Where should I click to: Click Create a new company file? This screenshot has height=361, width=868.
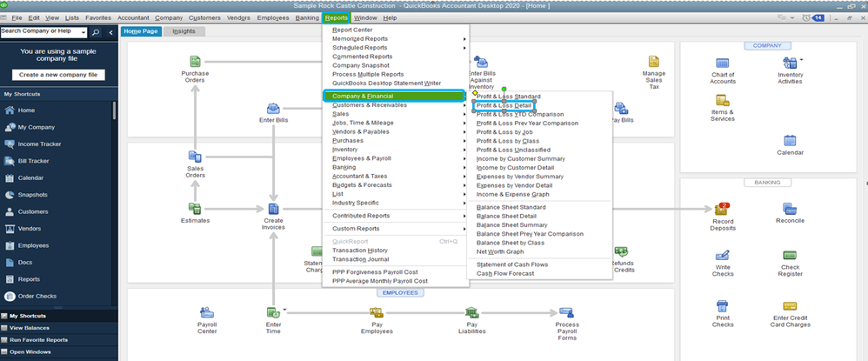coord(58,75)
